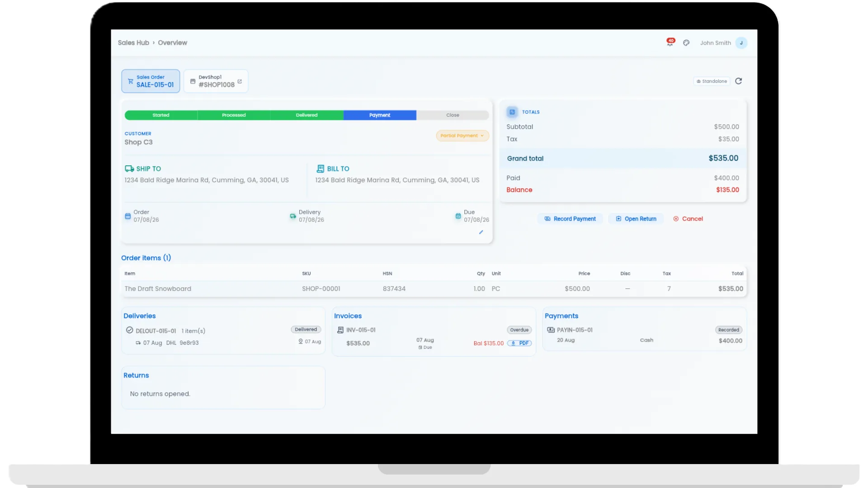Open invoice INV-015-01
The height and width of the screenshot is (488, 868).
click(x=361, y=330)
